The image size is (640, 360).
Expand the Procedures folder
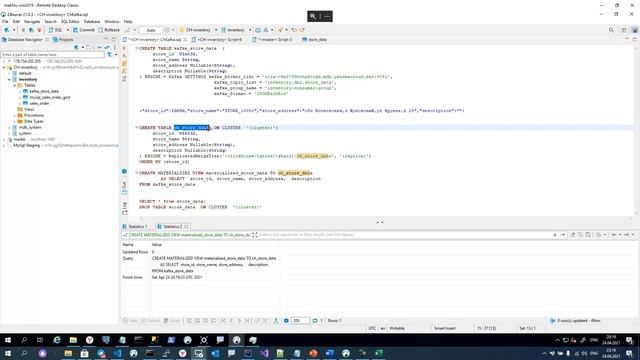point(15,116)
